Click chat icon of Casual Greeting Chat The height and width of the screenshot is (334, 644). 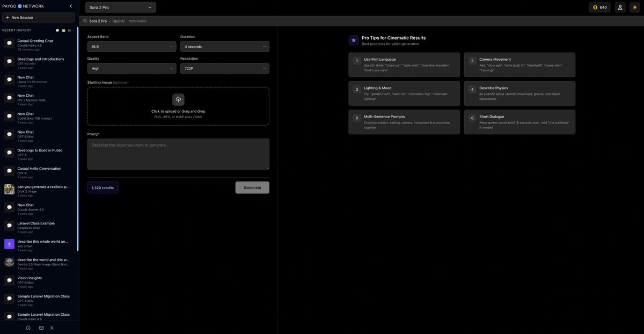(x=9, y=43)
